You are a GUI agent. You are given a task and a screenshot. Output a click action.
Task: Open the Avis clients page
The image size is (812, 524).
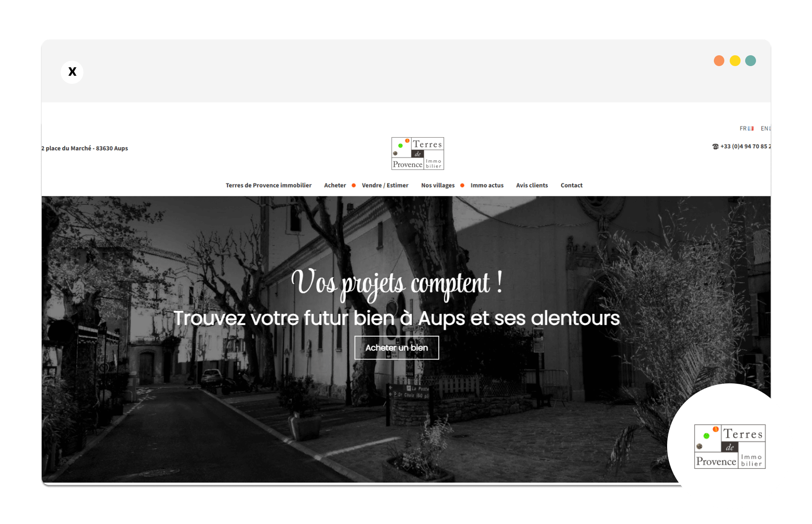[532, 185]
